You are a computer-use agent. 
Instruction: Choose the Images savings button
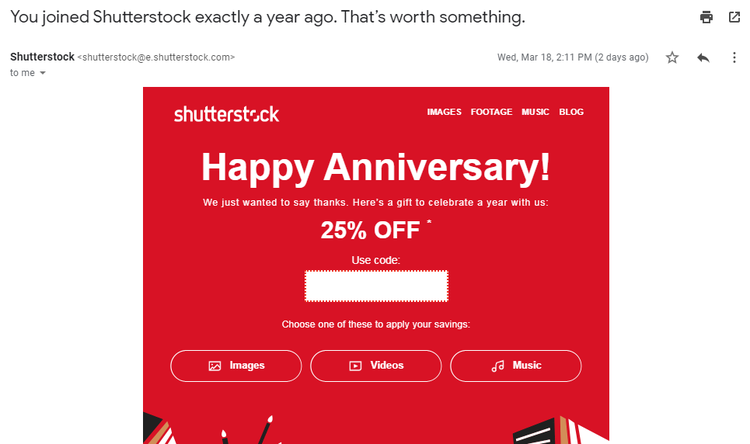[236, 366]
